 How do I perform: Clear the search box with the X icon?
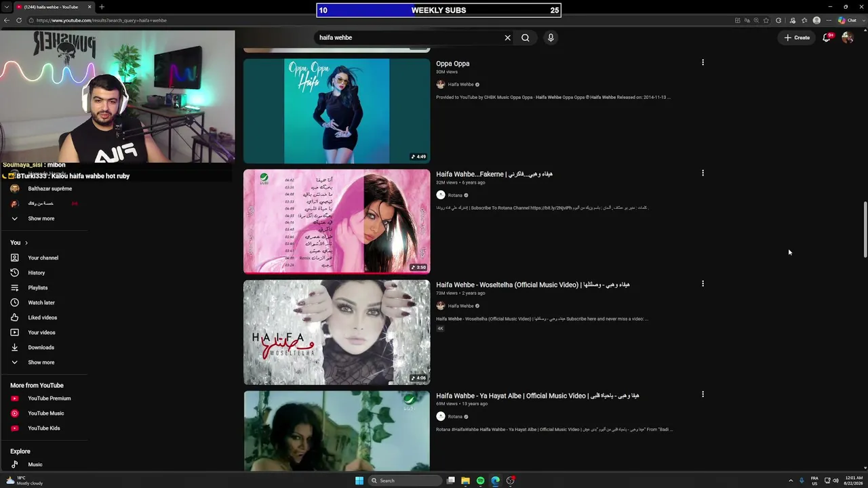coord(507,38)
